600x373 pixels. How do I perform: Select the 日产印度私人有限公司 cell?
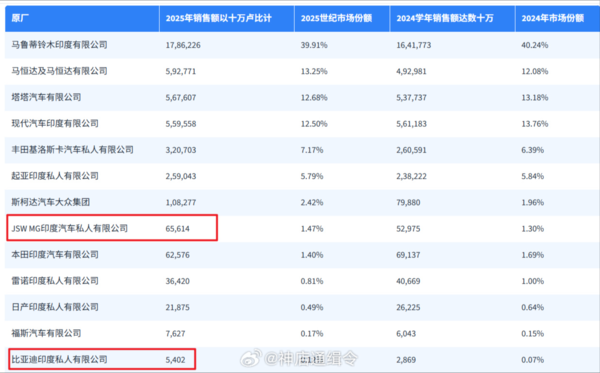pos(55,307)
